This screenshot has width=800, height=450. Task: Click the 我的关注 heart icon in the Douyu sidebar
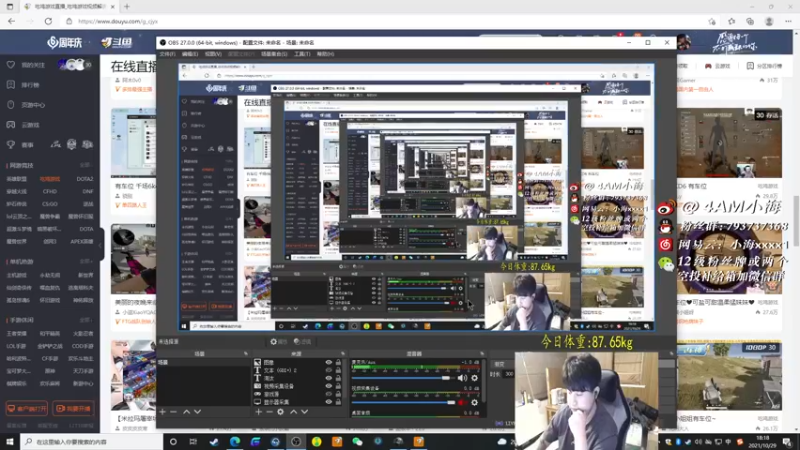(11, 65)
